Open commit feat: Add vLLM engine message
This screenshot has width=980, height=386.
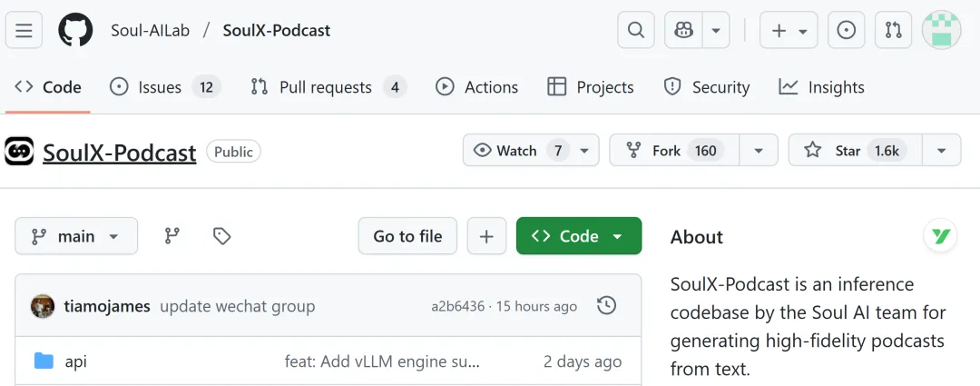click(383, 361)
